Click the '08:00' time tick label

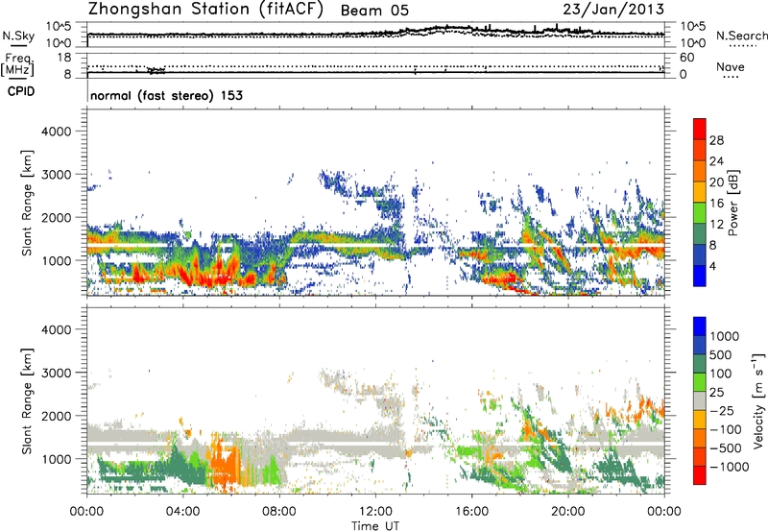click(279, 512)
